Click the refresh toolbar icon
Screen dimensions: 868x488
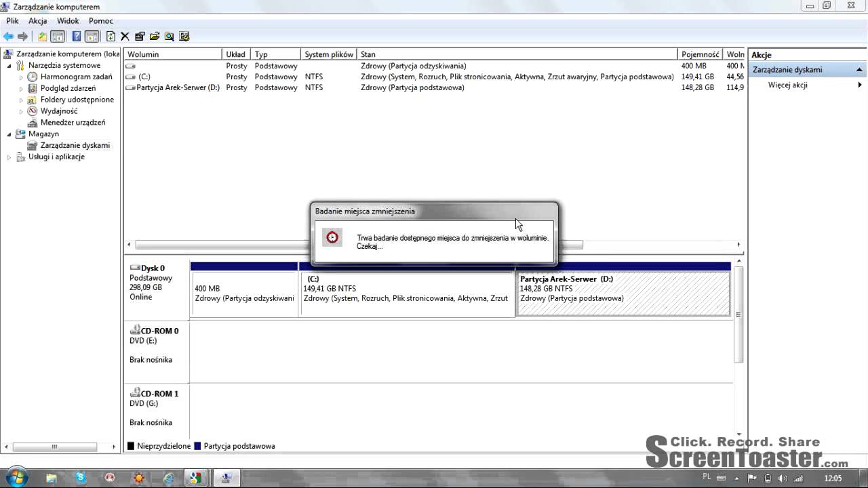[111, 37]
